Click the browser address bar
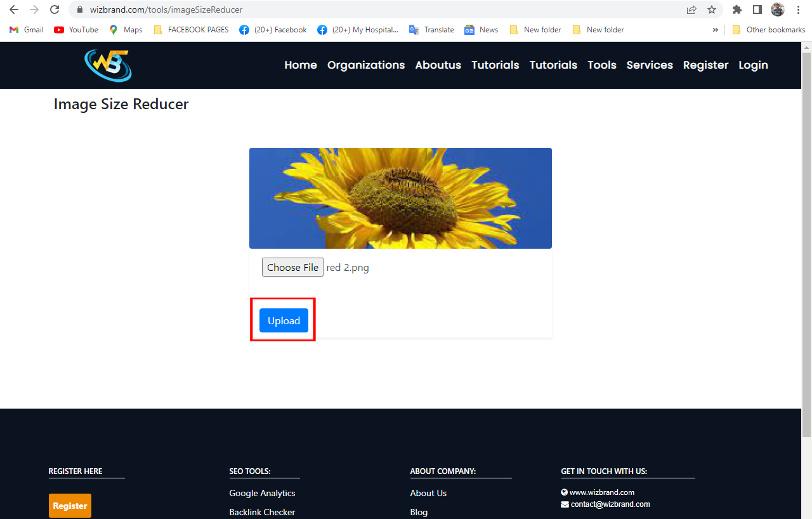This screenshot has height=519, width=812. pyautogui.click(x=254, y=10)
